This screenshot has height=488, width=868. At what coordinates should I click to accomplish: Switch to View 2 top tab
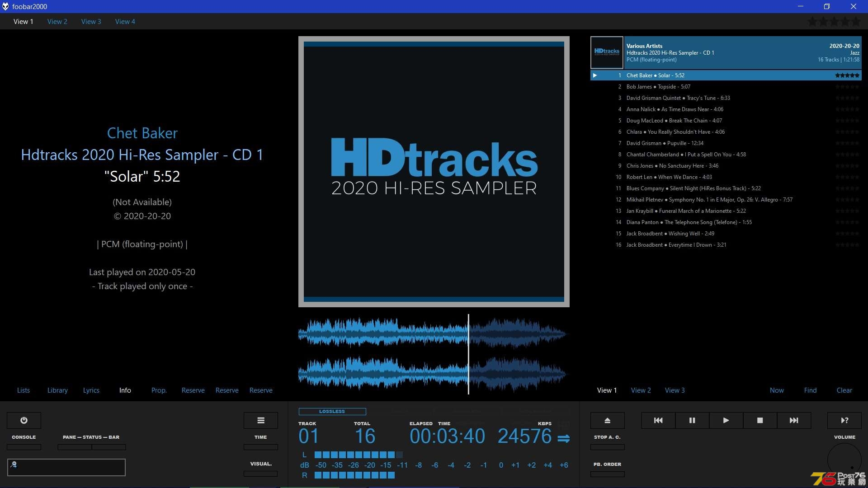pyautogui.click(x=57, y=22)
